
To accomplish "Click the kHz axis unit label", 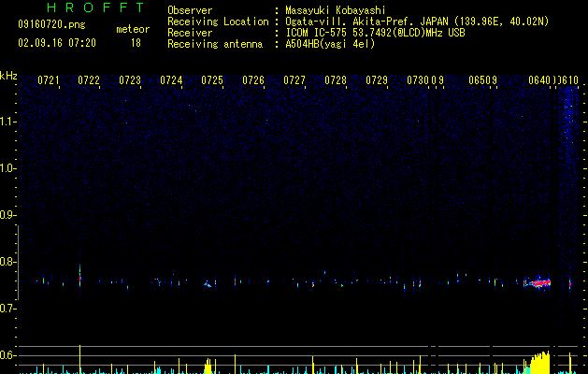I will click(8, 76).
